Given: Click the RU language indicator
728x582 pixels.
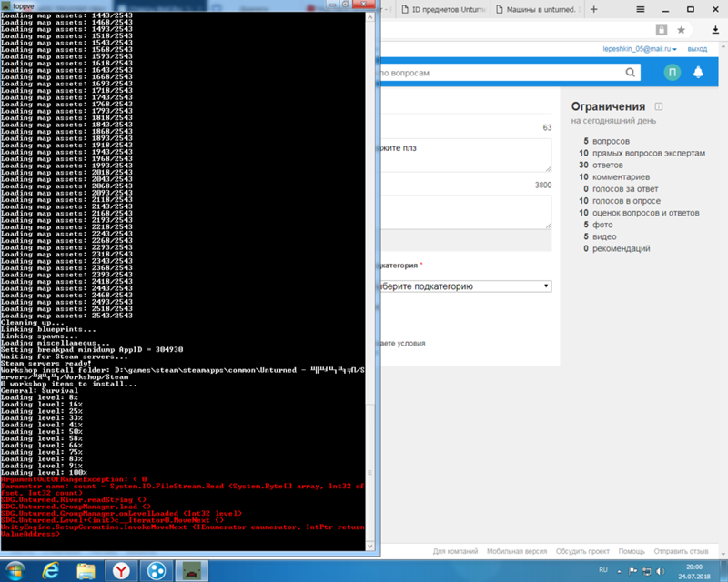Looking at the screenshot, I should (x=603, y=570).
